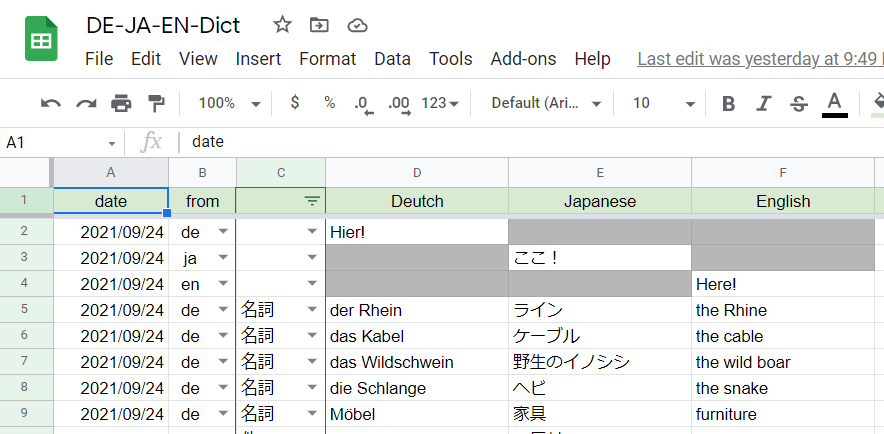Open the filter icon in column C header
This screenshot has width=884, height=434.
coord(312,201)
